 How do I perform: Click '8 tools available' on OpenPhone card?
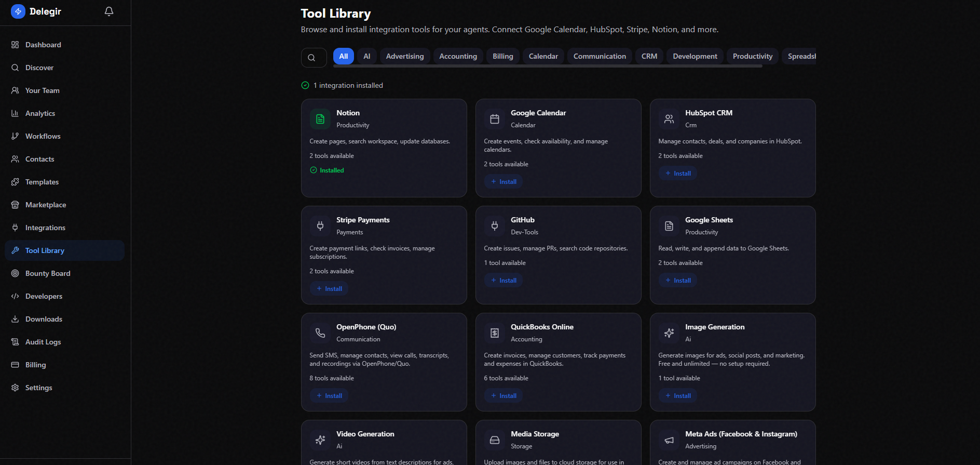pyautogui.click(x=332, y=378)
